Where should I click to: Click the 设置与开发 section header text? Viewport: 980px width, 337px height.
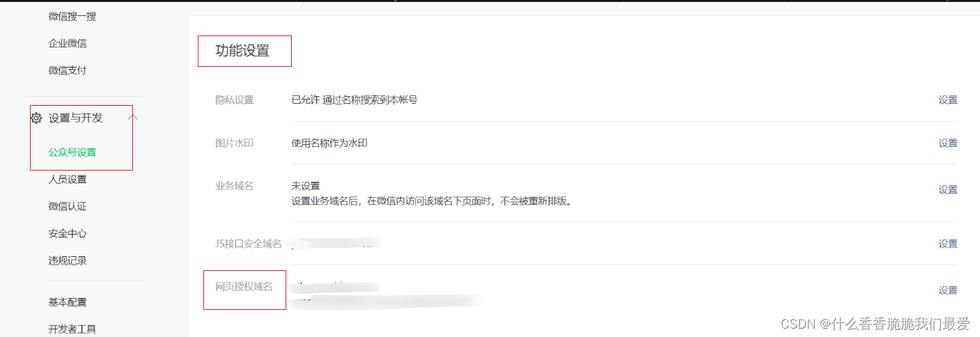tap(75, 118)
